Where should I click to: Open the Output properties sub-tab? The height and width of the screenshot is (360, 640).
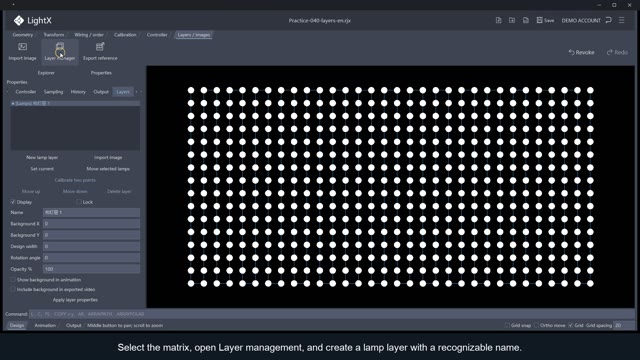tap(101, 92)
